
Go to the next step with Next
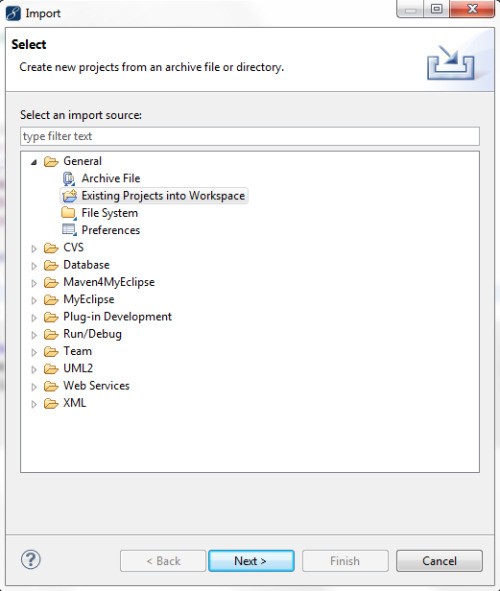click(251, 561)
